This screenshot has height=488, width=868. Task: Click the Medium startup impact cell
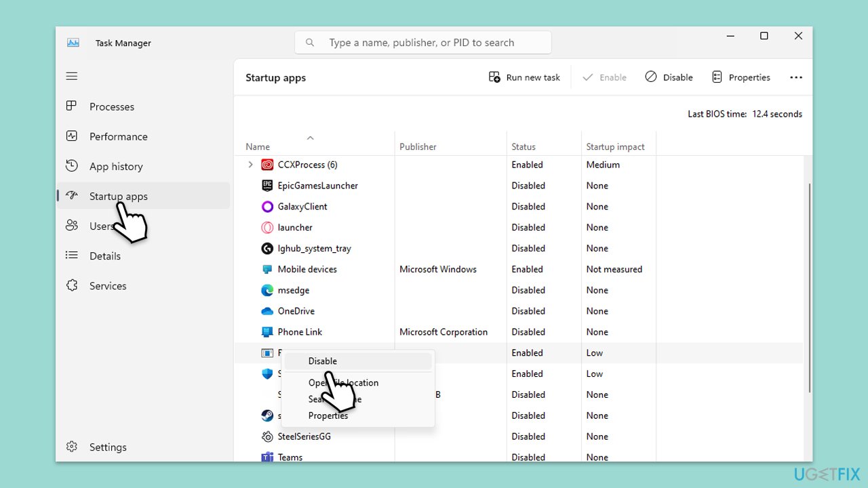[603, 165]
